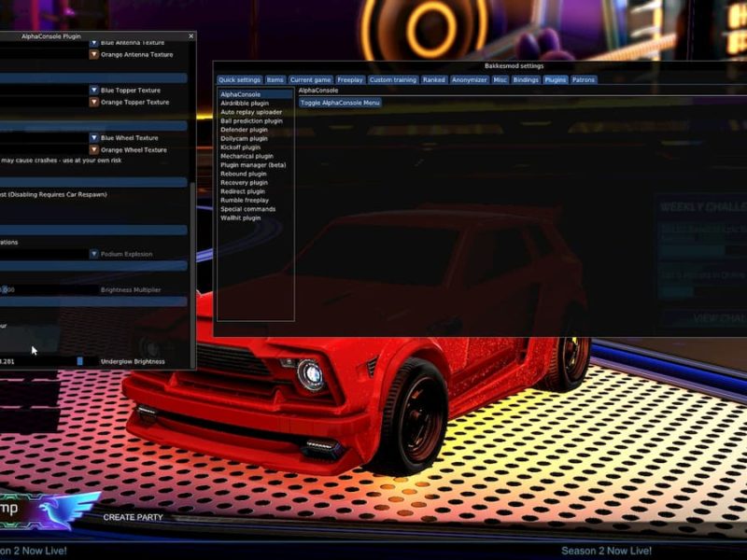Select the orange Topper Texture icon
This screenshot has height=560, width=747.
(x=92, y=103)
